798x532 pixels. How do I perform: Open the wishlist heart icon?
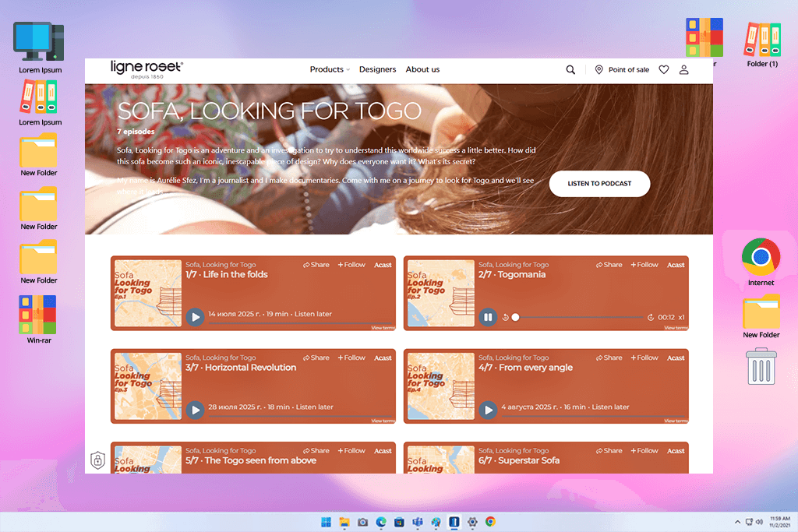[x=664, y=69]
